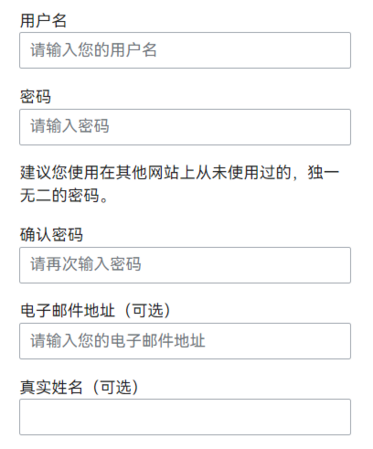Click the 密码 label above password box
The width and height of the screenshot is (373, 449).
pyautogui.click(x=36, y=97)
